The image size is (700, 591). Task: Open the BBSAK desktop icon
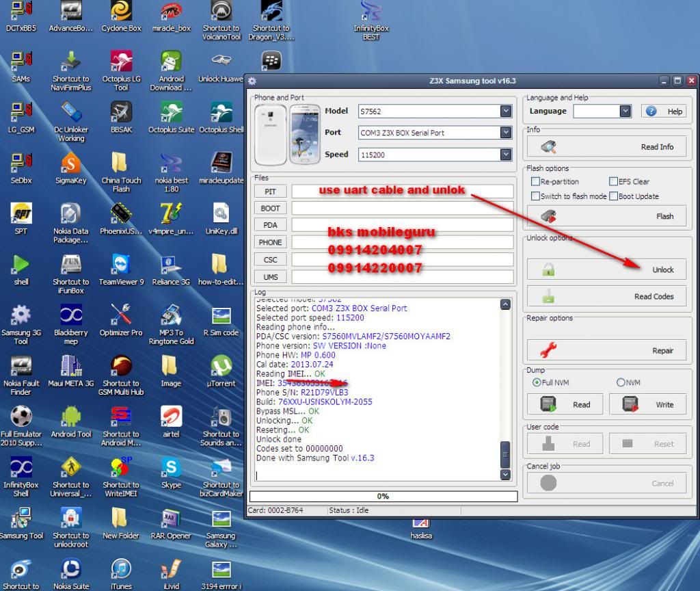pyautogui.click(x=121, y=117)
